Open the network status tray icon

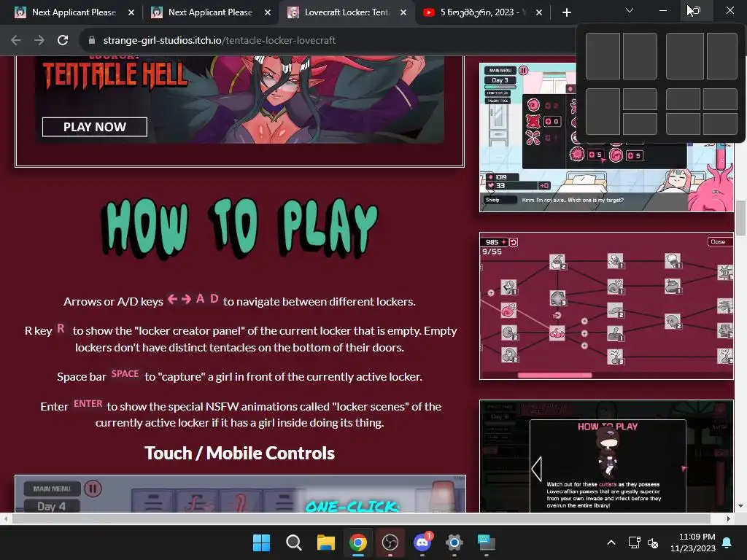click(634, 542)
